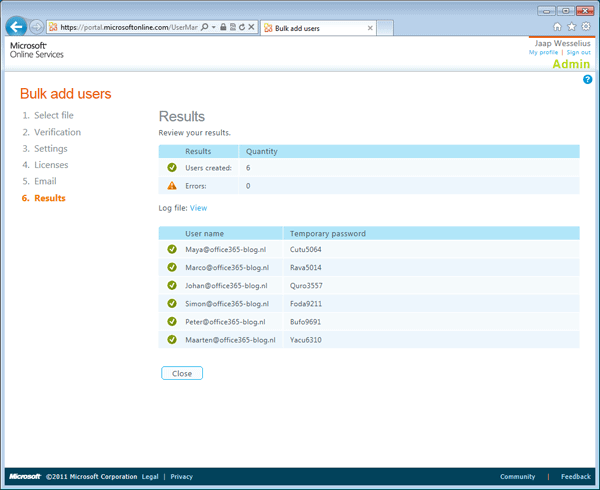Stop loading with the address bar X
Image resolution: width=600 pixels, height=490 pixels.
pos(251,27)
